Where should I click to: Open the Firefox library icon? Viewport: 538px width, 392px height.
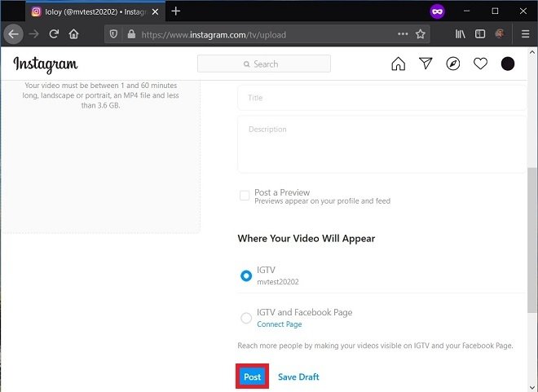coord(460,34)
